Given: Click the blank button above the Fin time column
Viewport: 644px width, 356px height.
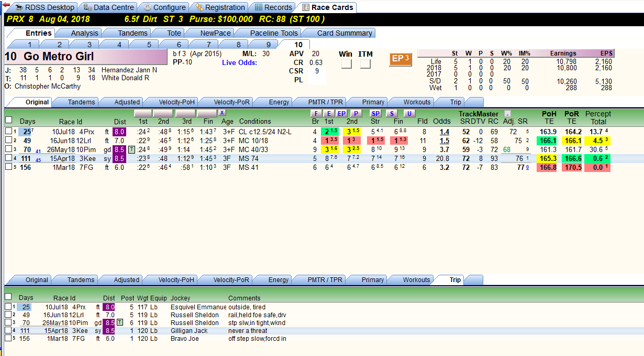Looking at the screenshot, I should click(207, 113).
